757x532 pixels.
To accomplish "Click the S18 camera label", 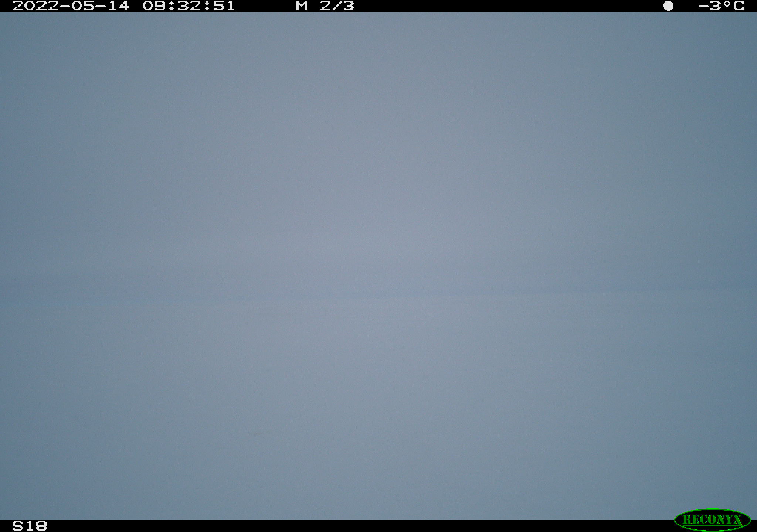I will [x=30, y=526].
